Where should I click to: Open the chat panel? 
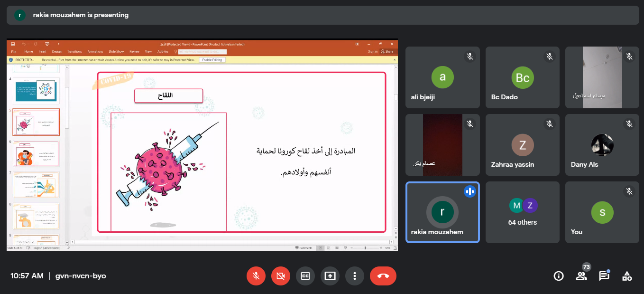tap(604, 276)
